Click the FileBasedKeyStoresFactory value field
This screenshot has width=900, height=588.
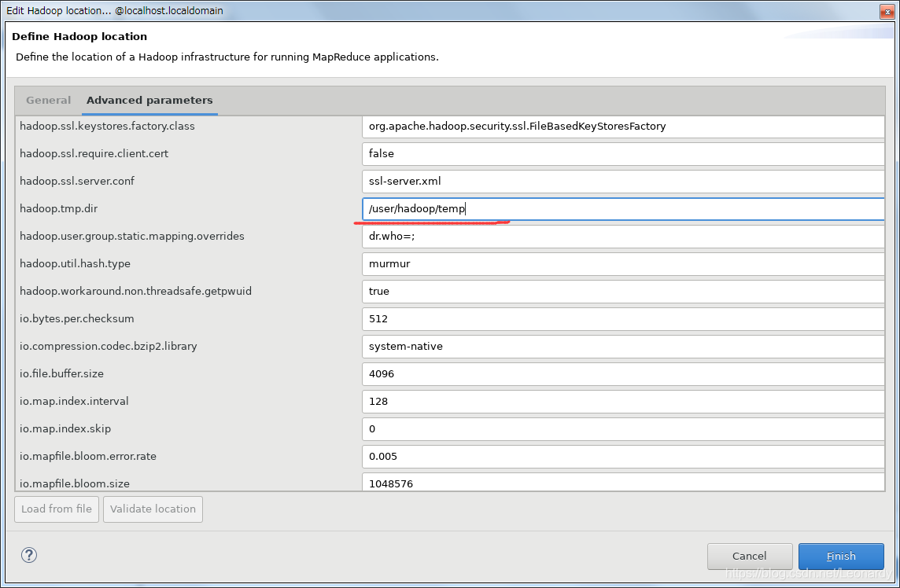pos(622,126)
